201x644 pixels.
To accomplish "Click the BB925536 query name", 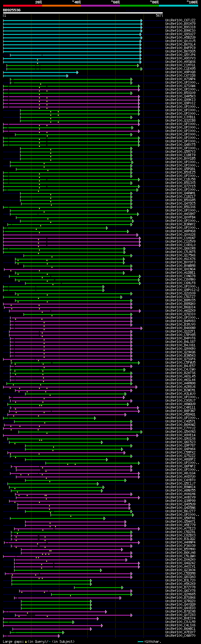I will (x=12, y=10).
